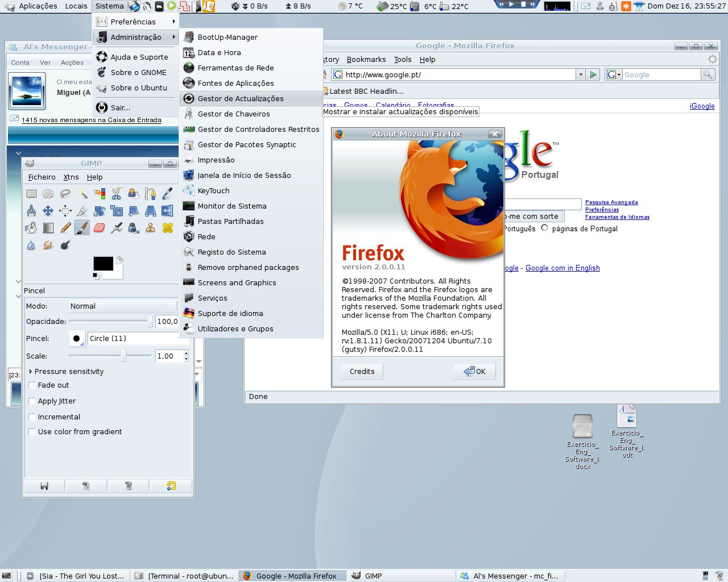The width and height of the screenshot is (728, 582).
Task: Click OK in About Mozilla Firefox dialog
Action: click(474, 371)
